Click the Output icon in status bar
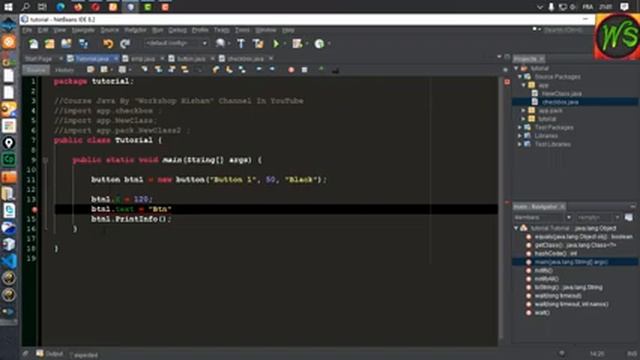 (40, 353)
